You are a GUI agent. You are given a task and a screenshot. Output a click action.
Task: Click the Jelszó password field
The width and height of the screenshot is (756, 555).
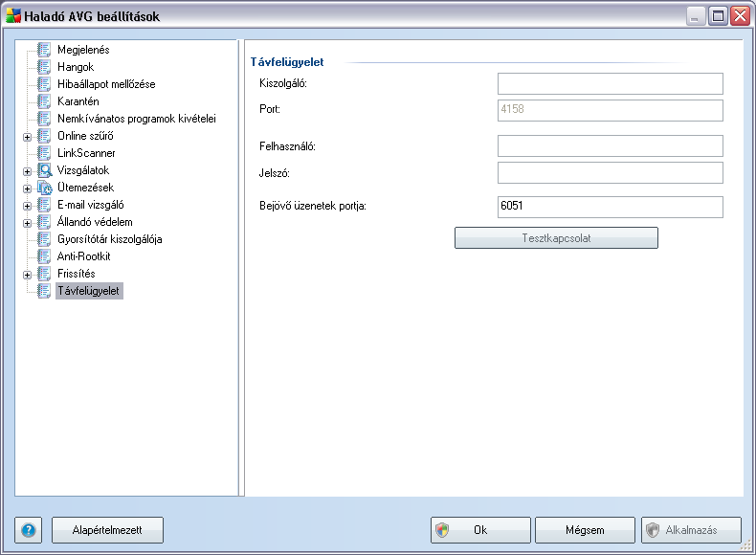point(611,172)
